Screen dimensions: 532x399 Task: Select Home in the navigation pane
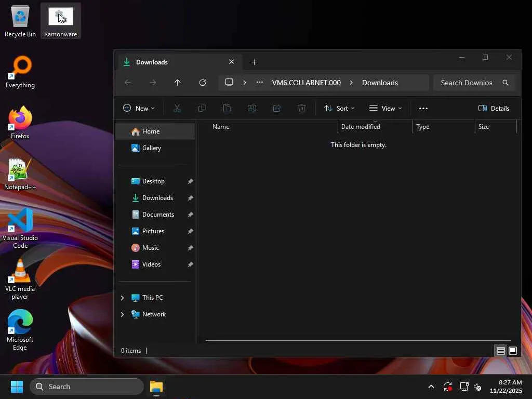point(151,131)
